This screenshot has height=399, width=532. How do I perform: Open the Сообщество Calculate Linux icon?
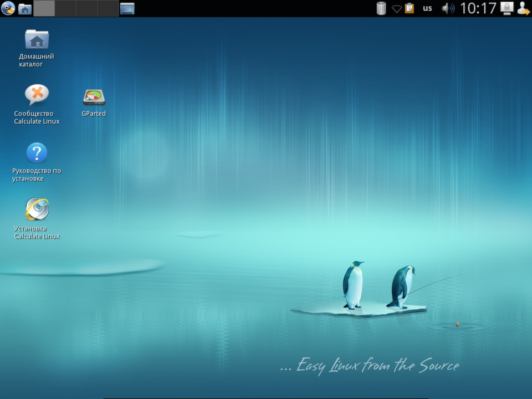37,105
